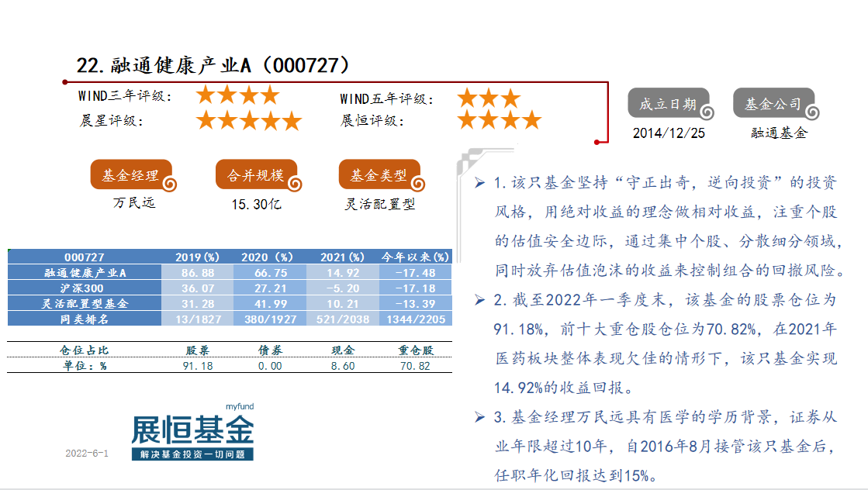Click the 66.75 cell for 2020

[x=269, y=273]
